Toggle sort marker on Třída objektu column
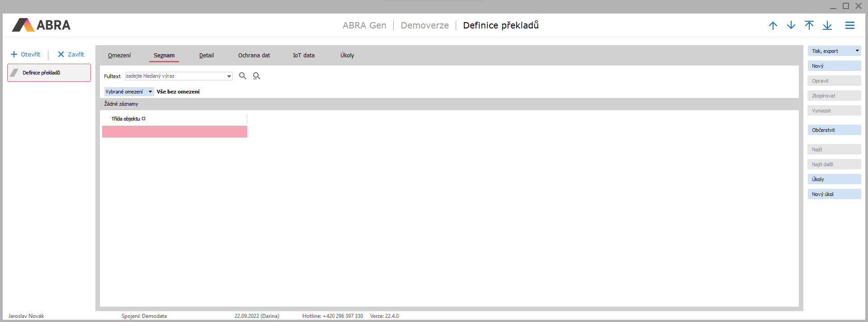Viewport: 868px width, 322px height. (x=144, y=119)
